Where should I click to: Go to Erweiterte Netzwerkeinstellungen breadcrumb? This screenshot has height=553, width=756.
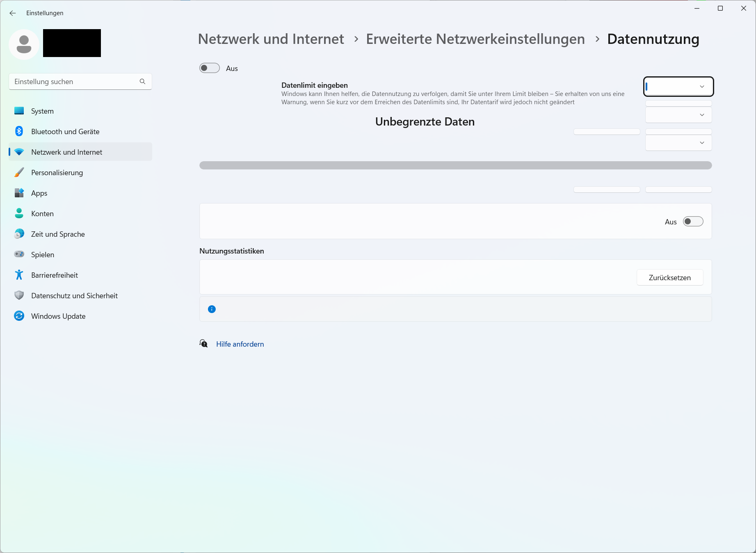click(x=475, y=39)
